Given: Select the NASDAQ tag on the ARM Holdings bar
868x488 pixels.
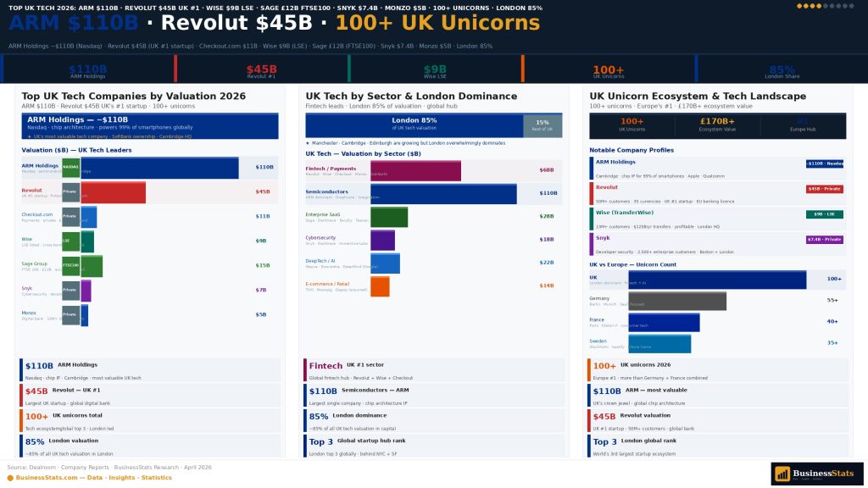Looking at the screenshot, I should coord(70,167).
